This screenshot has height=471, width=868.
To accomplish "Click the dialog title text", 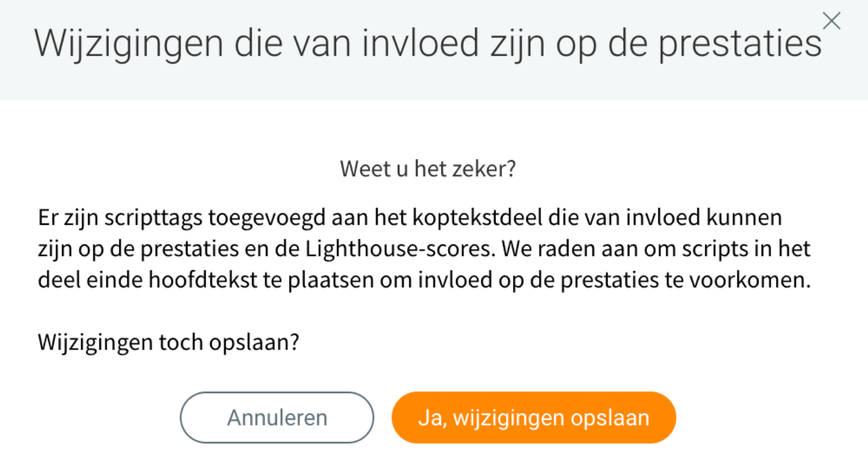I will 428,43.
